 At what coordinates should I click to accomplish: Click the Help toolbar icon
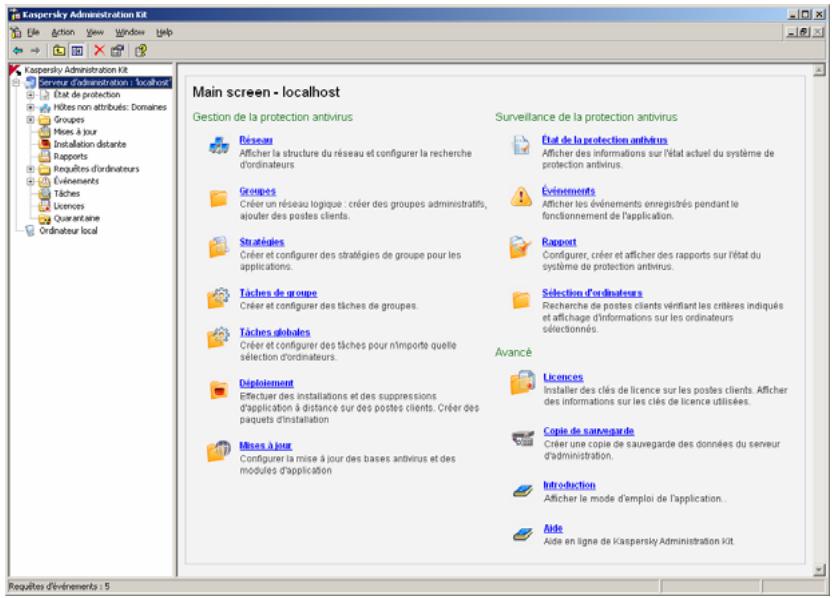(x=141, y=51)
